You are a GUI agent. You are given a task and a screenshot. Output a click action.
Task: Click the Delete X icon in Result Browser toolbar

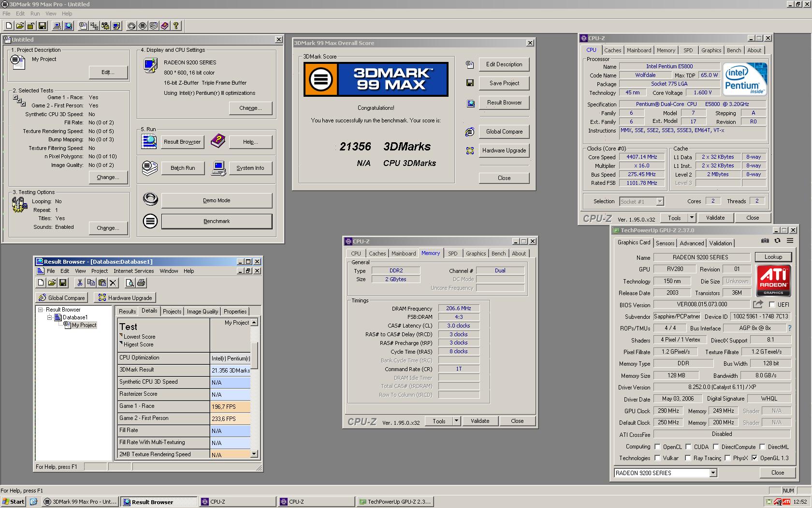[x=113, y=283]
